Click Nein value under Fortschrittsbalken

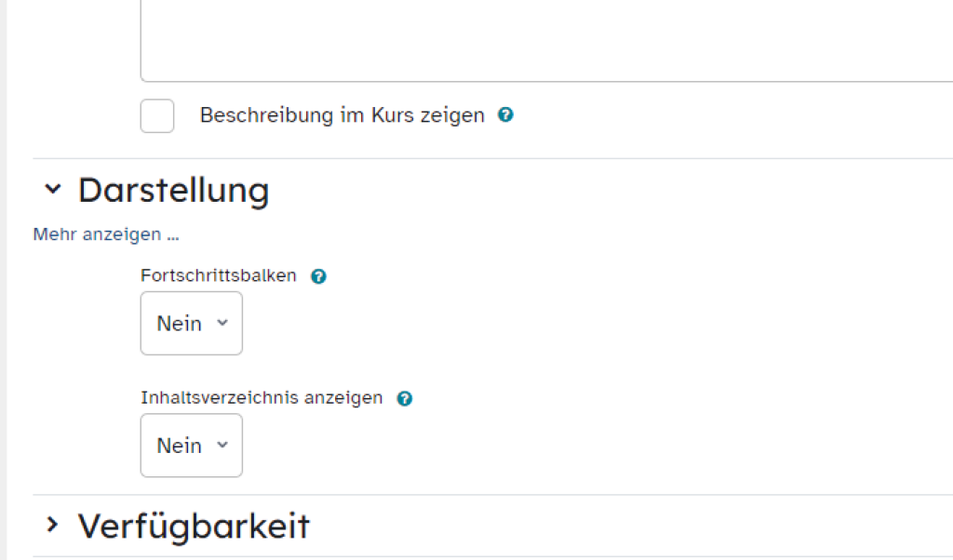(179, 324)
